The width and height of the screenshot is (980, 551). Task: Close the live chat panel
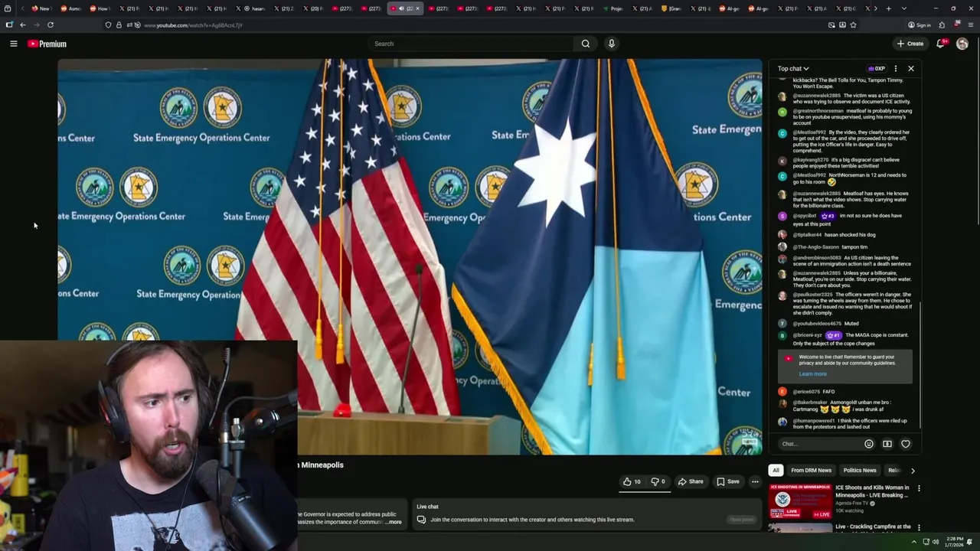tap(911, 69)
